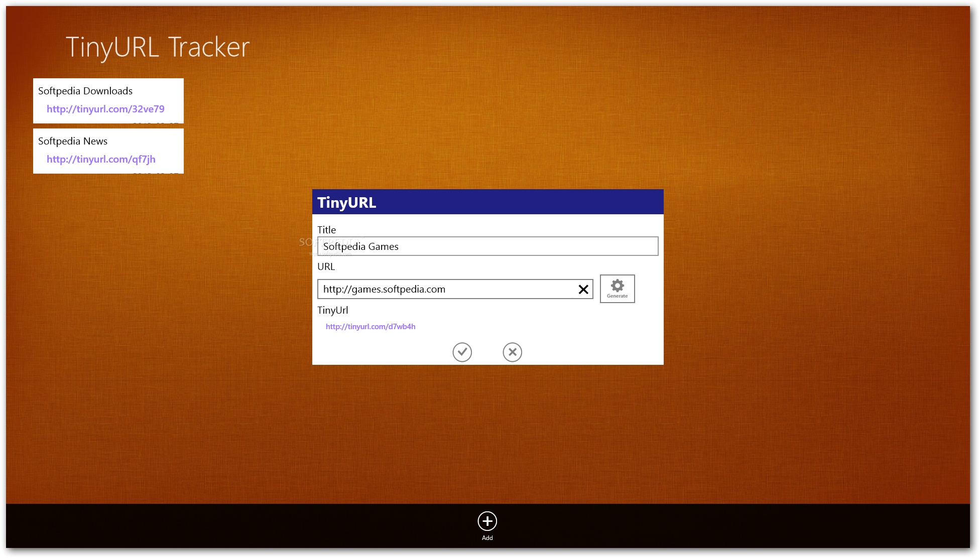Image resolution: width=980 pixels, height=558 pixels.
Task: Confirm the dialog with the checkmark icon
Action: (x=462, y=352)
